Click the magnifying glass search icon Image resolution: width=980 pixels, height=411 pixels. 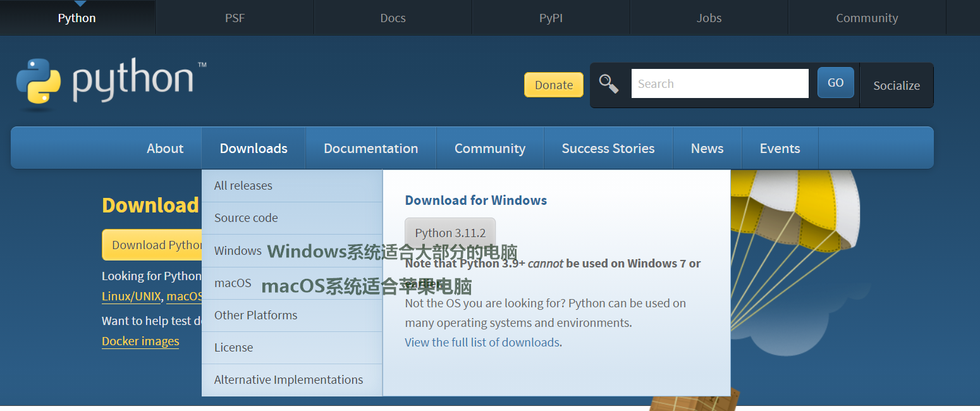coord(609,84)
